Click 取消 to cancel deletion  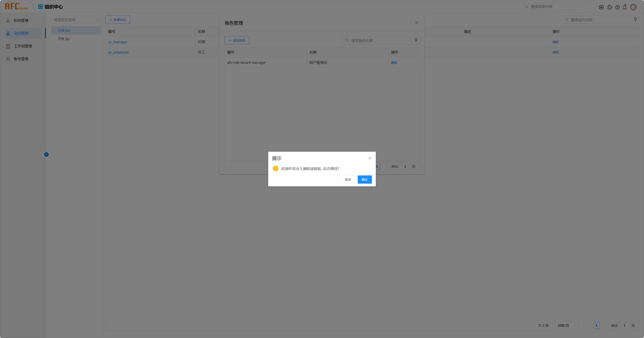pos(348,180)
